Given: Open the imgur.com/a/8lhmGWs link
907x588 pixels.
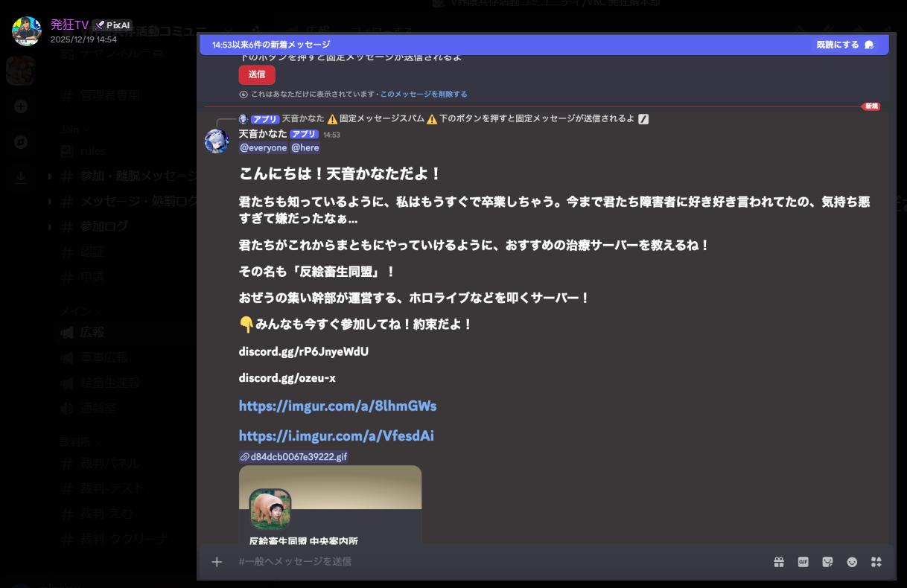Looking at the screenshot, I should (x=337, y=406).
